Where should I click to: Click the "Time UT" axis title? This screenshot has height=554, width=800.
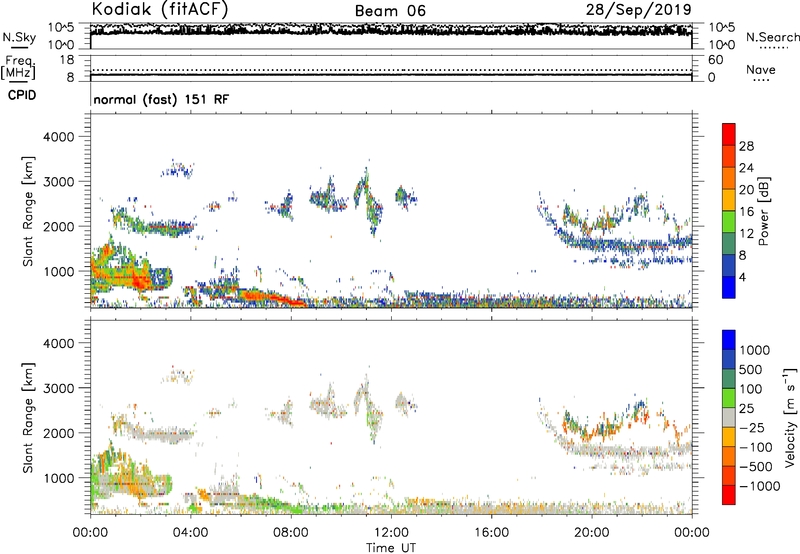[x=391, y=548]
